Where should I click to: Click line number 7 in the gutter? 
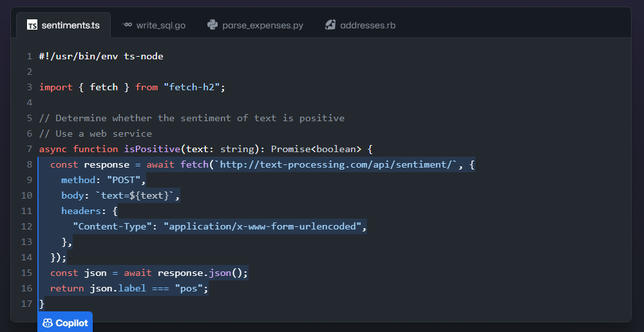pos(30,149)
